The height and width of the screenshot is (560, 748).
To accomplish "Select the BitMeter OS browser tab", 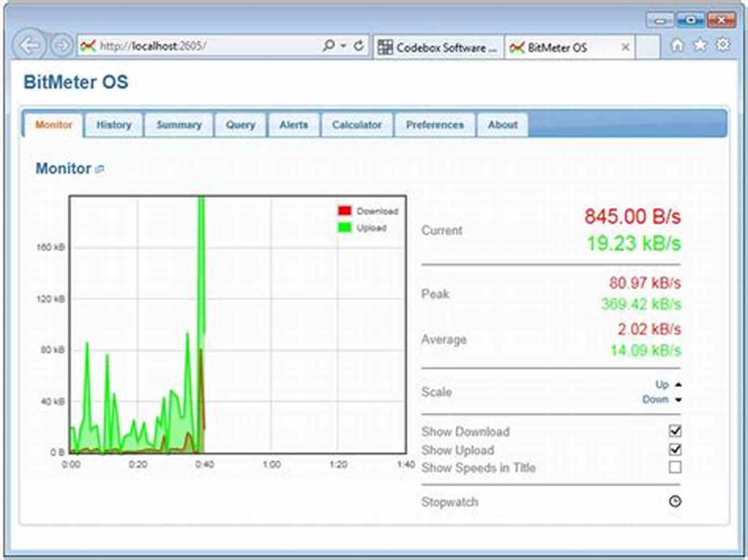I will click(569, 47).
